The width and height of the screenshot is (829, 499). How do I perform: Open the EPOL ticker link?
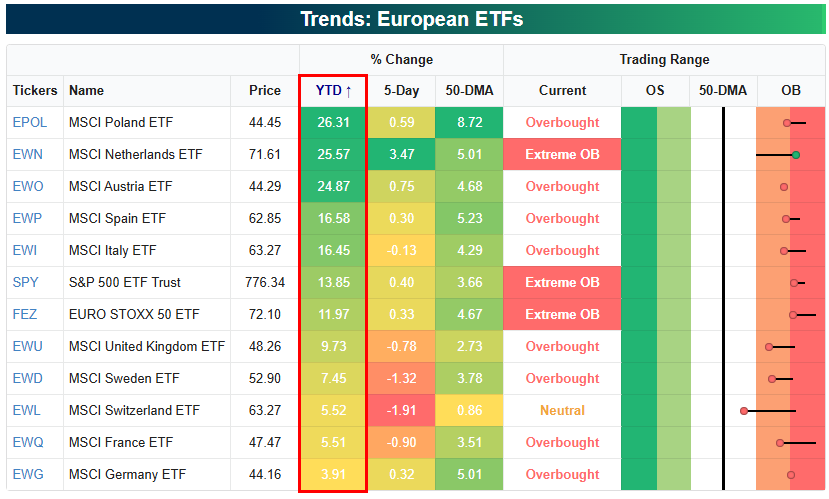pyautogui.click(x=30, y=122)
